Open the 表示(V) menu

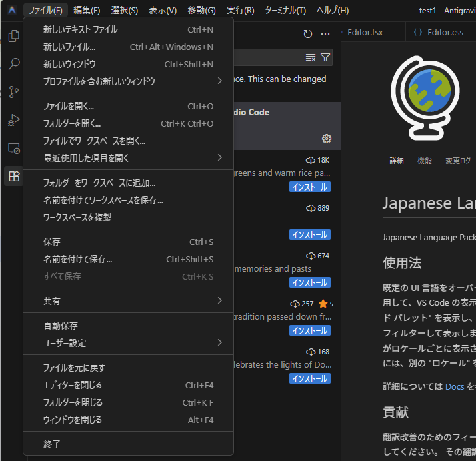click(x=163, y=10)
